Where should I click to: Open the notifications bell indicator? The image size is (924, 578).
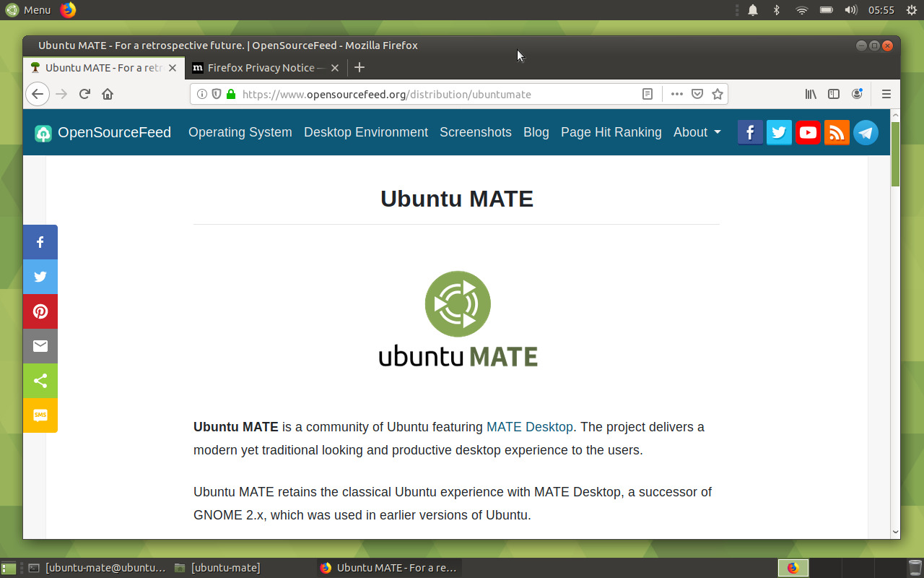[753, 10]
